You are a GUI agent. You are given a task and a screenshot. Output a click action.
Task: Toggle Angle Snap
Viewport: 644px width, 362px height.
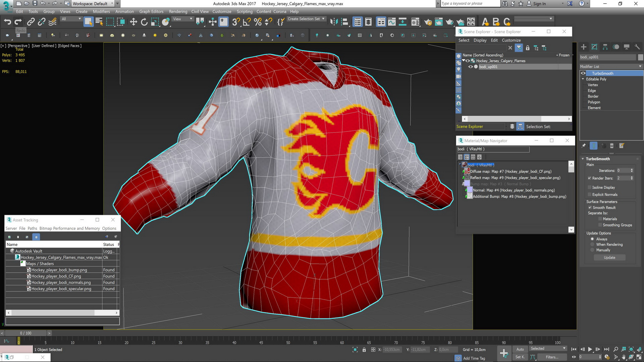point(247,22)
